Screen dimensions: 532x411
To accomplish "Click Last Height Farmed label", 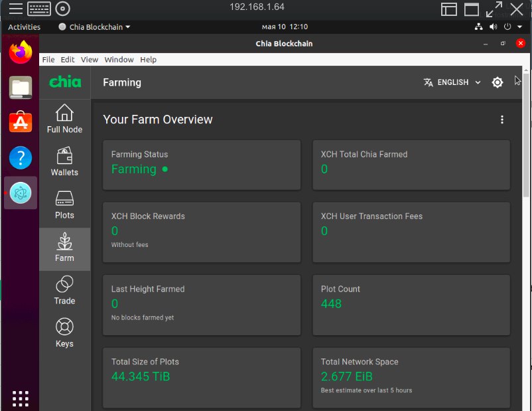I will (x=148, y=289).
